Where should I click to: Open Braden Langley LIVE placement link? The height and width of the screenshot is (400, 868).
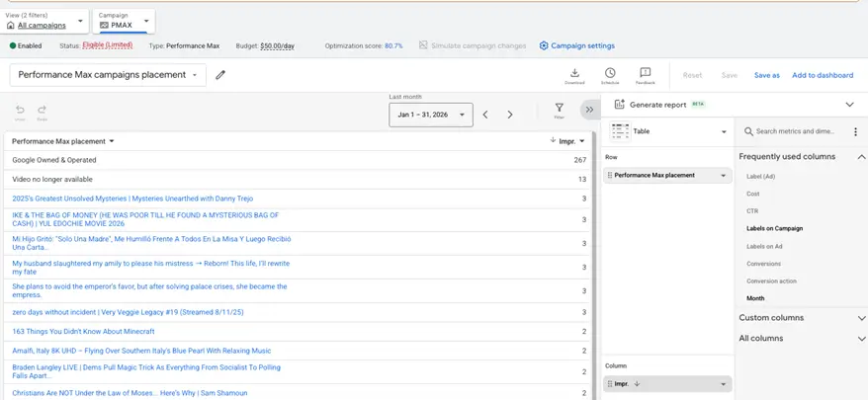coord(146,371)
